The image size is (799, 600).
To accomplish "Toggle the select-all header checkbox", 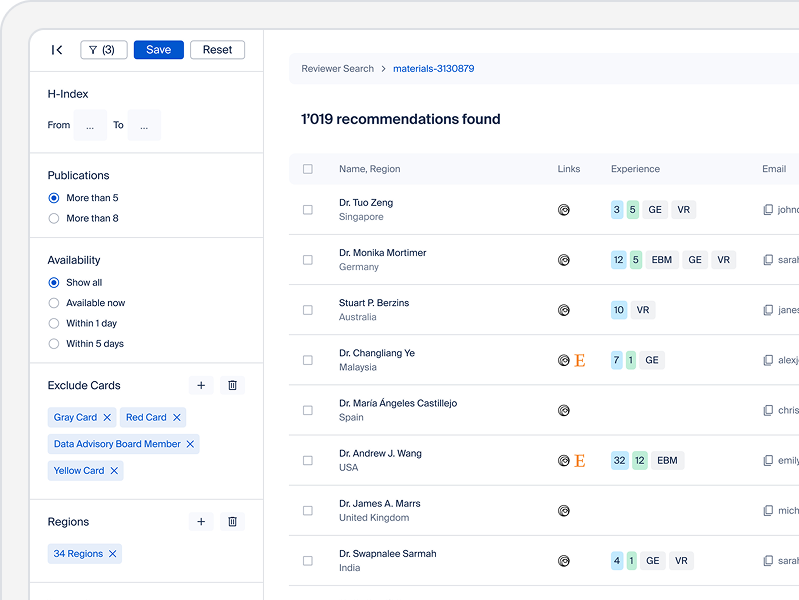I will pos(308,169).
